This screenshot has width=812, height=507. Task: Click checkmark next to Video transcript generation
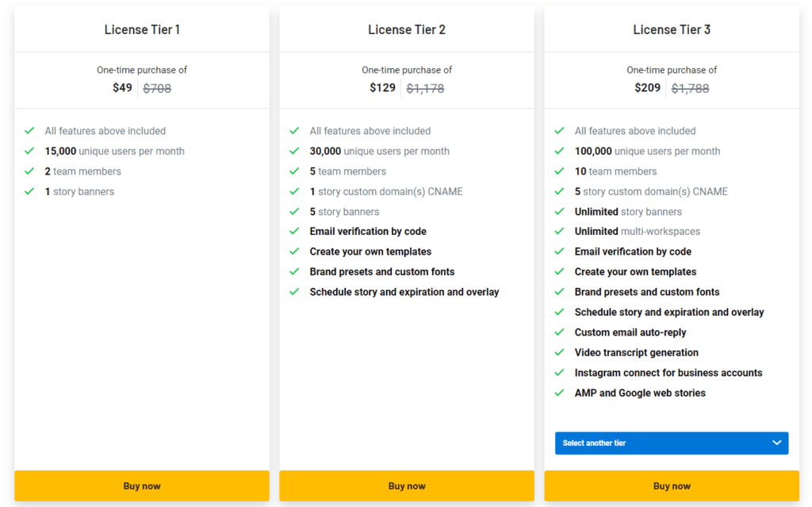pyautogui.click(x=559, y=352)
